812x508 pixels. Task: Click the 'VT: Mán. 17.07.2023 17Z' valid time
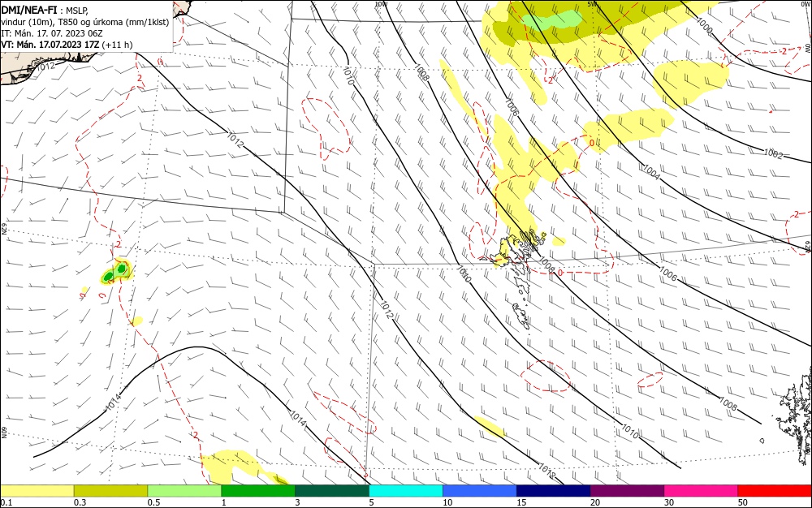coord(50,45)
